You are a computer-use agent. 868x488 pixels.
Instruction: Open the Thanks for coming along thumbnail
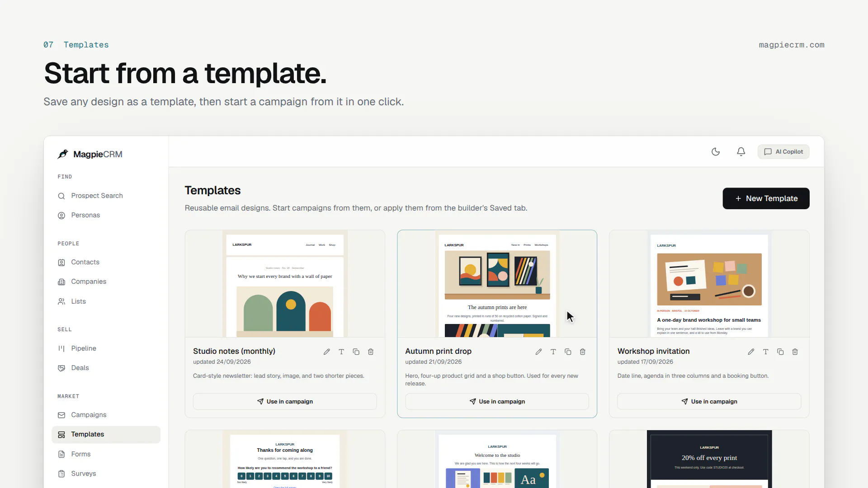pyautogui.click(x=285, y=459)
